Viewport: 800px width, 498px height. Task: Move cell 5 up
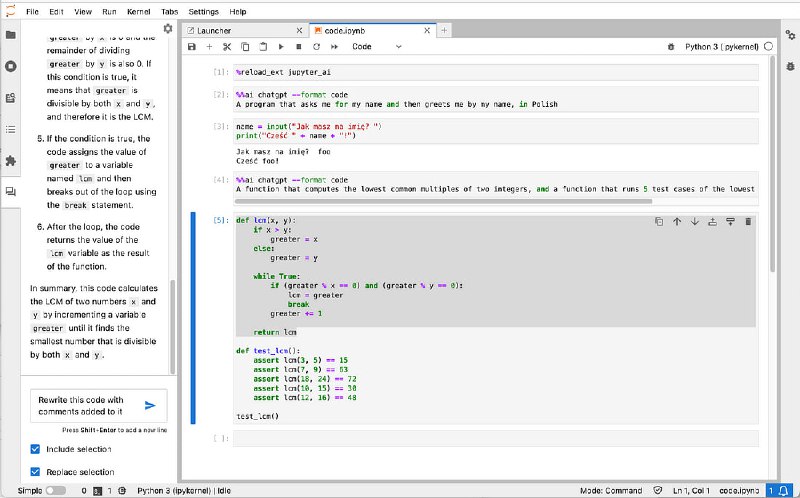point(677,221)
